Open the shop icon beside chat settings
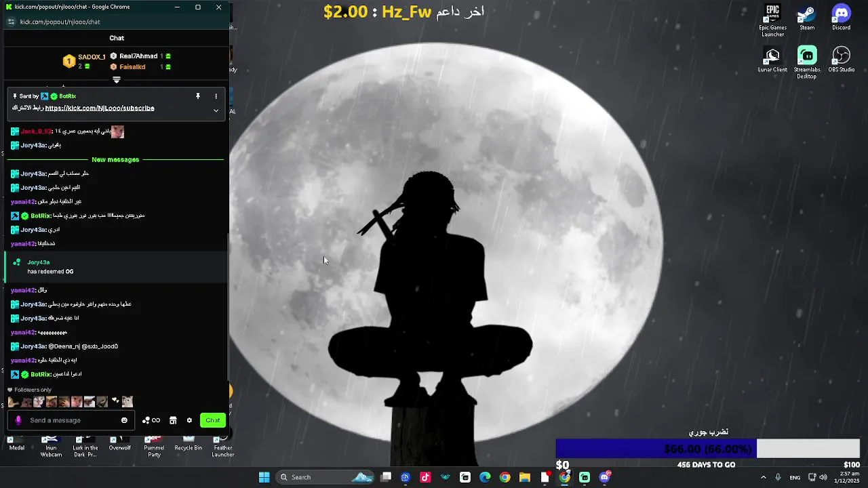 tap(173, 420)
